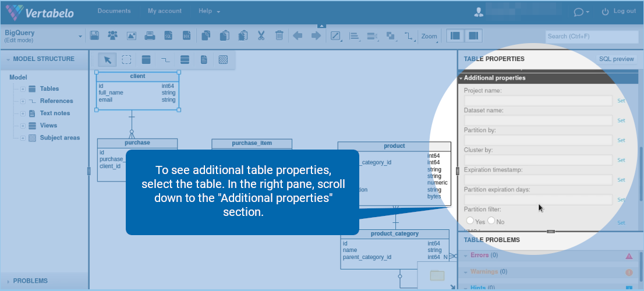
Task: Click the Paste clipboard icon
Action: click(x=224, y=36)
